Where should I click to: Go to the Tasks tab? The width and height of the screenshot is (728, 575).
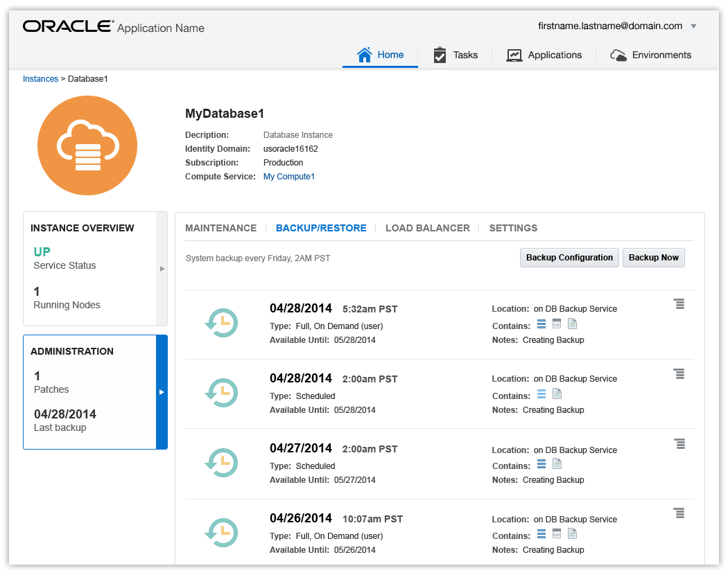456,55
